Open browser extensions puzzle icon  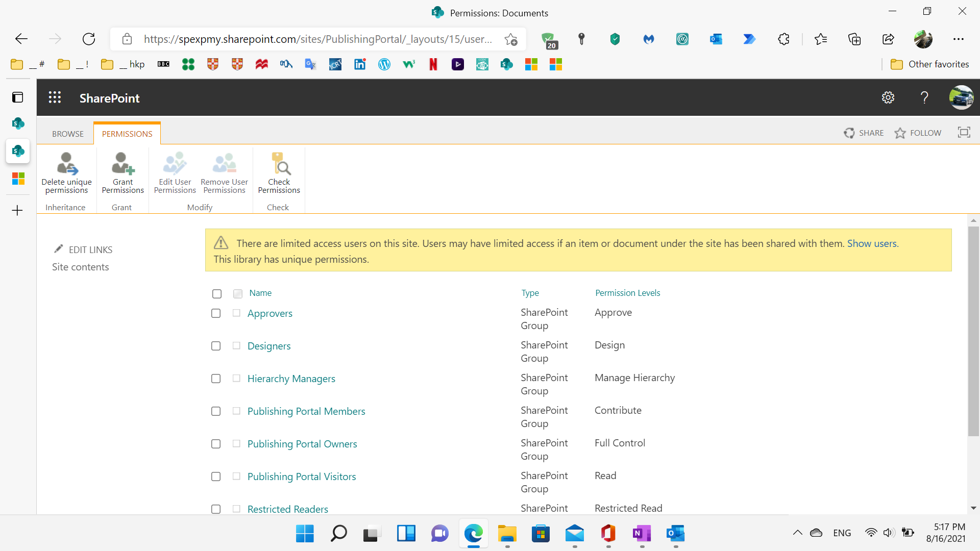pos(783,39)
